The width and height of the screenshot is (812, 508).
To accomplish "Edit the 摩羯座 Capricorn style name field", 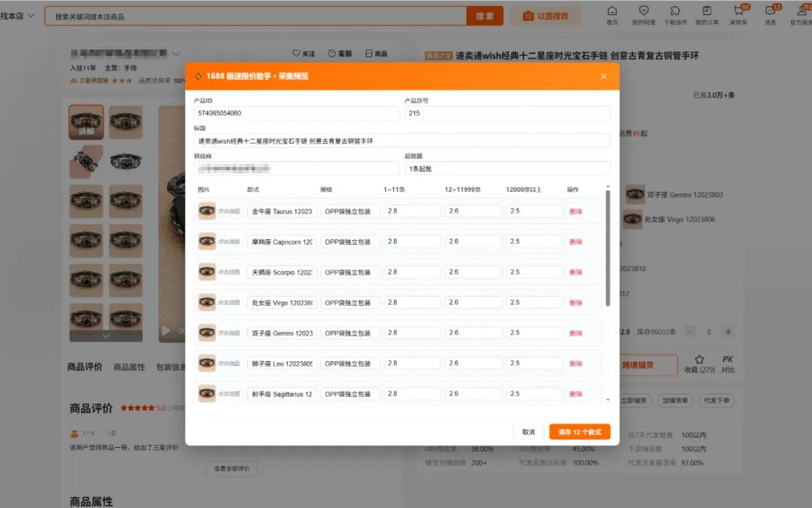I will (282, 242).
